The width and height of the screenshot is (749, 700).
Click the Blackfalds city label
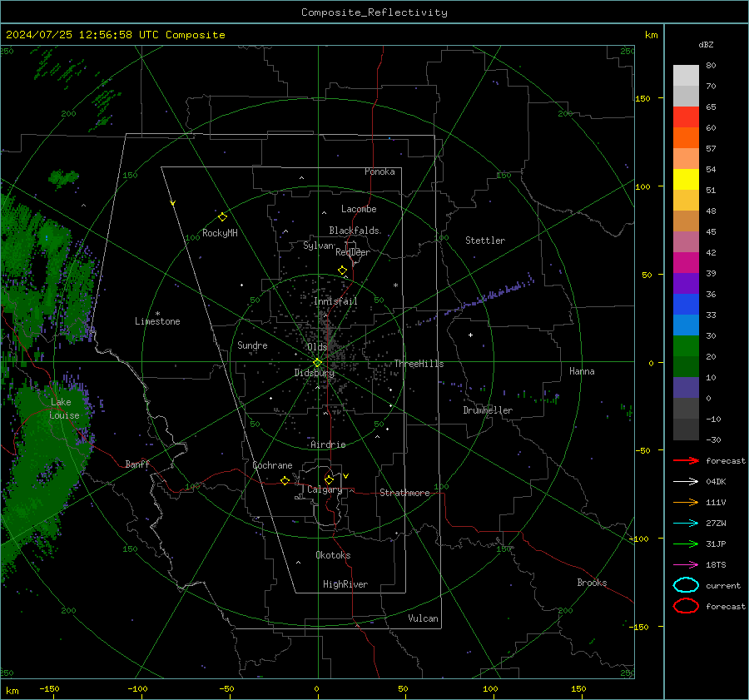click(x=354, y=231)
